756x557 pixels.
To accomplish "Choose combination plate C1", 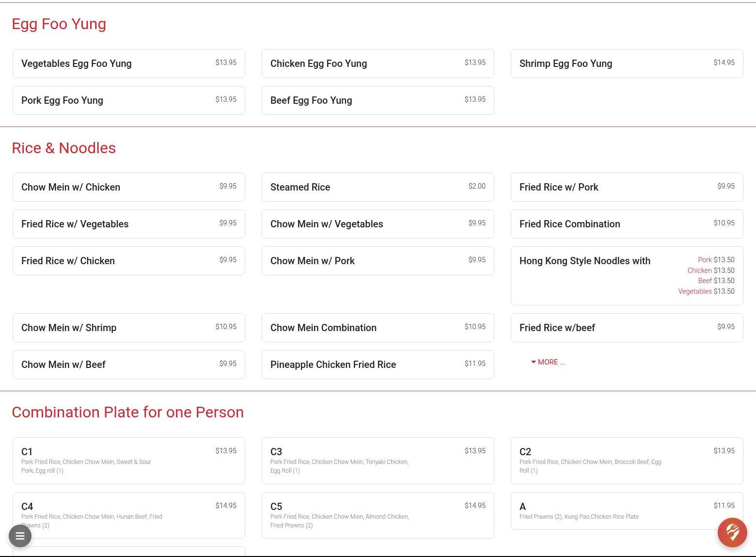I will (x=128, y=461).
